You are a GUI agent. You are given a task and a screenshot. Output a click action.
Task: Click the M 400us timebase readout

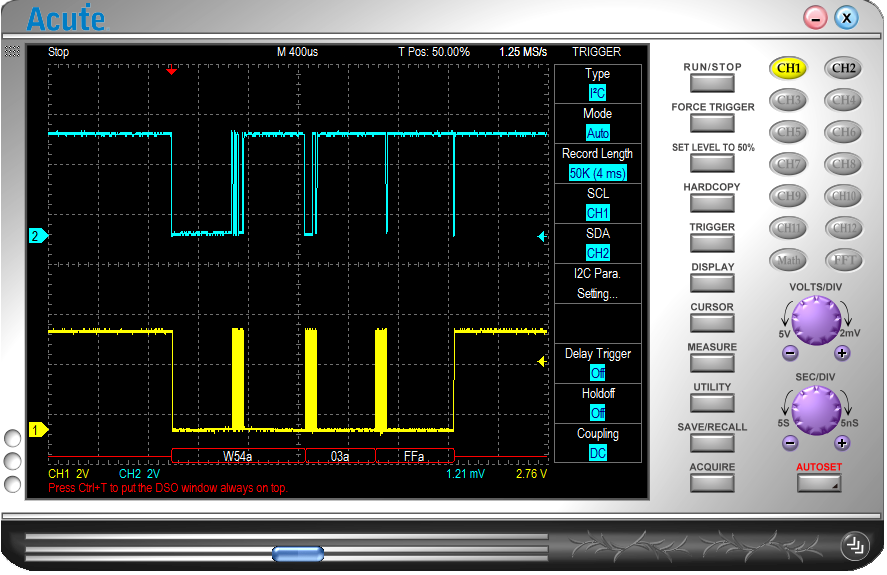point(298,52)
